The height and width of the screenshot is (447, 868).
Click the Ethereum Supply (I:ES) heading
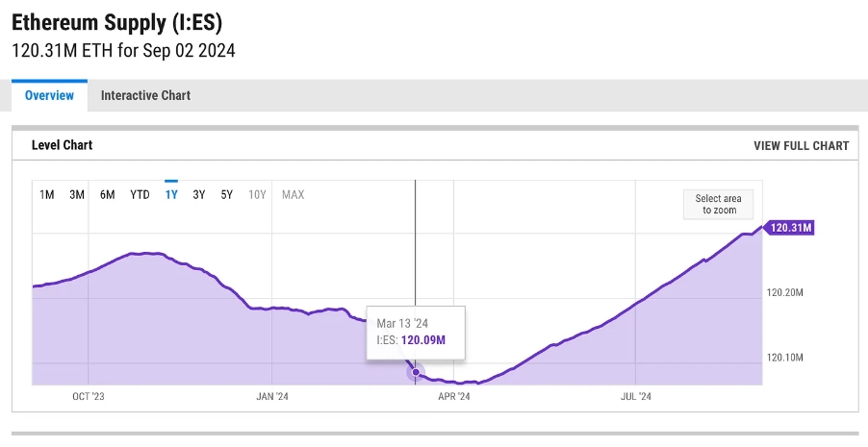[116, 23]
